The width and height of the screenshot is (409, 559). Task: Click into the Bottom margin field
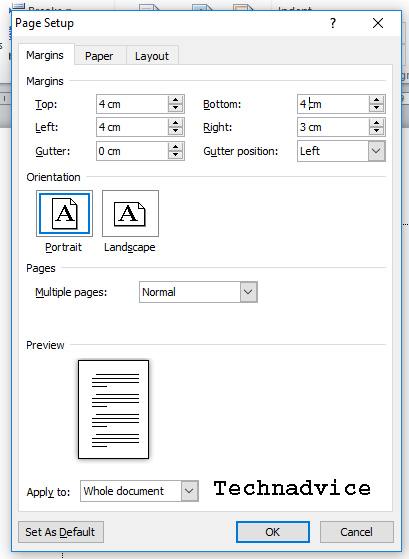(333, 104)
